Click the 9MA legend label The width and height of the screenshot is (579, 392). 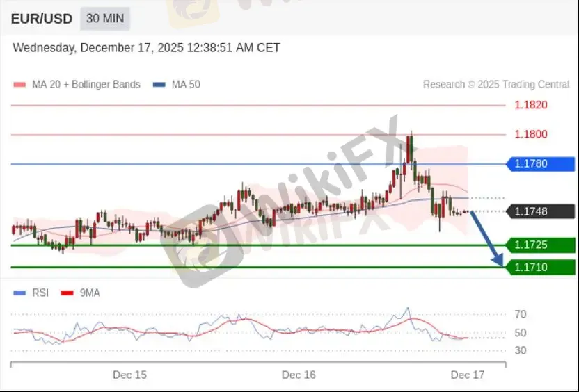click(90, 293)
